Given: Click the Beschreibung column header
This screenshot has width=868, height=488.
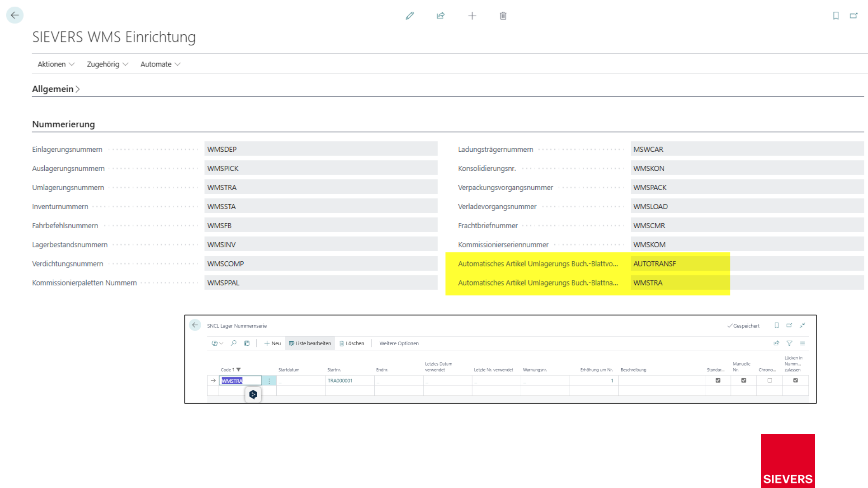Looking at the screenshot, I should tap(633, 370).
